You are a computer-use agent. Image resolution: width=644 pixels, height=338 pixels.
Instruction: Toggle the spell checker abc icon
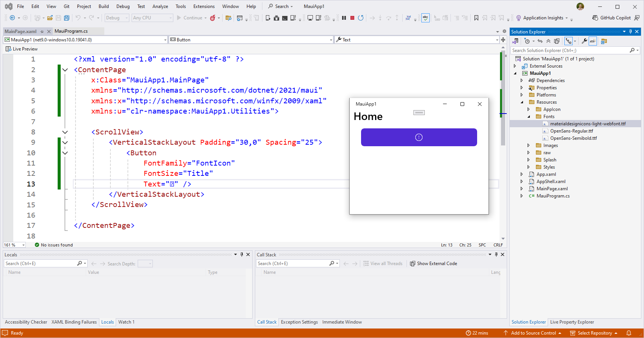pyautogui.click(x=426, y=18)
